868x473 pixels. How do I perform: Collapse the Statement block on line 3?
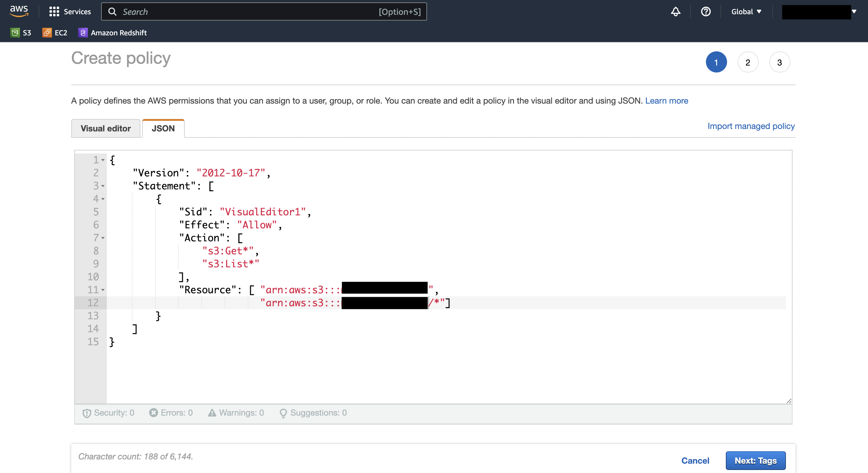[x=103, y=186]
